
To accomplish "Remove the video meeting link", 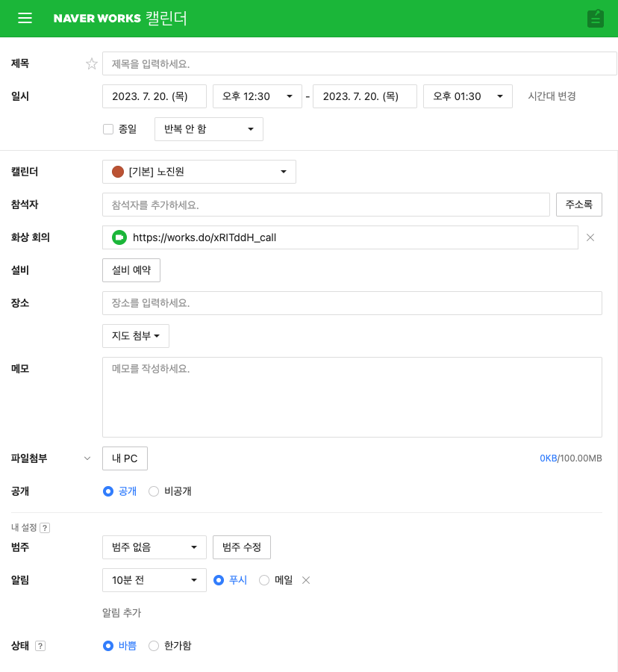I will (590, 237).
